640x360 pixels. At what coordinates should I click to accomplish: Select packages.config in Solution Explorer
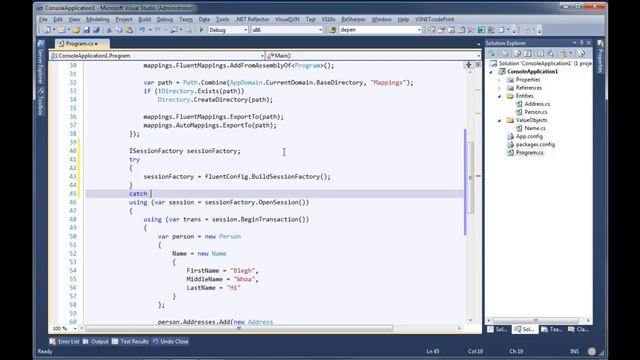[535, 144]
